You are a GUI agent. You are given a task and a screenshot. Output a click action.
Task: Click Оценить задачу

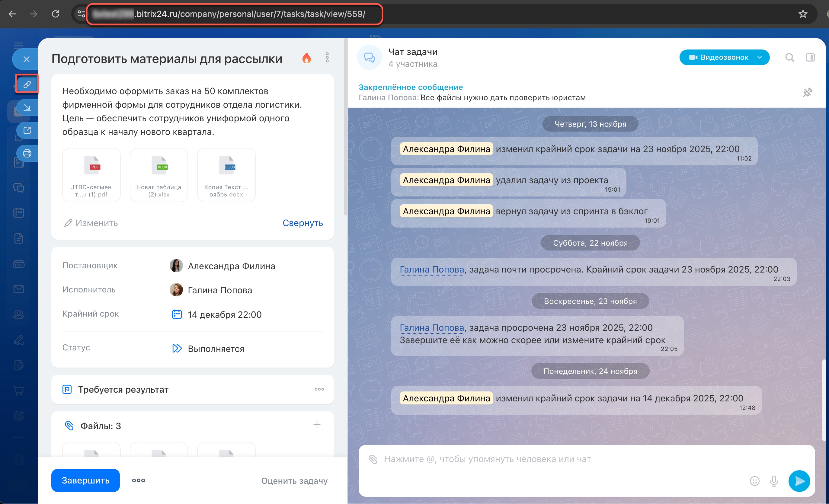coord(294,481)
